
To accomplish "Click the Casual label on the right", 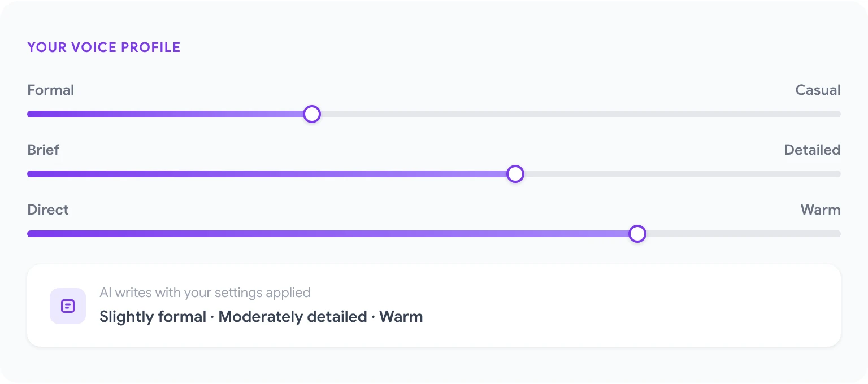I will pyautogui.click(x=817, y=90).
